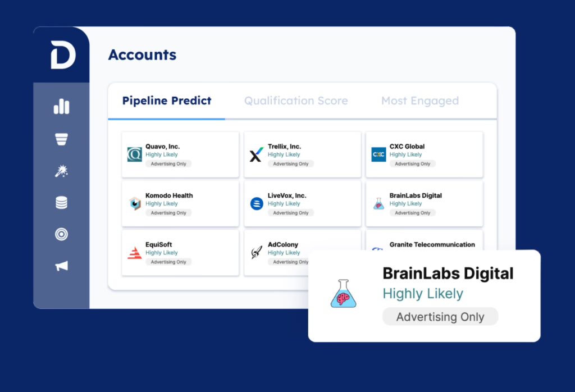Click the Quavo, Inc. logo
Screen dimensions: 575x392
135,154
